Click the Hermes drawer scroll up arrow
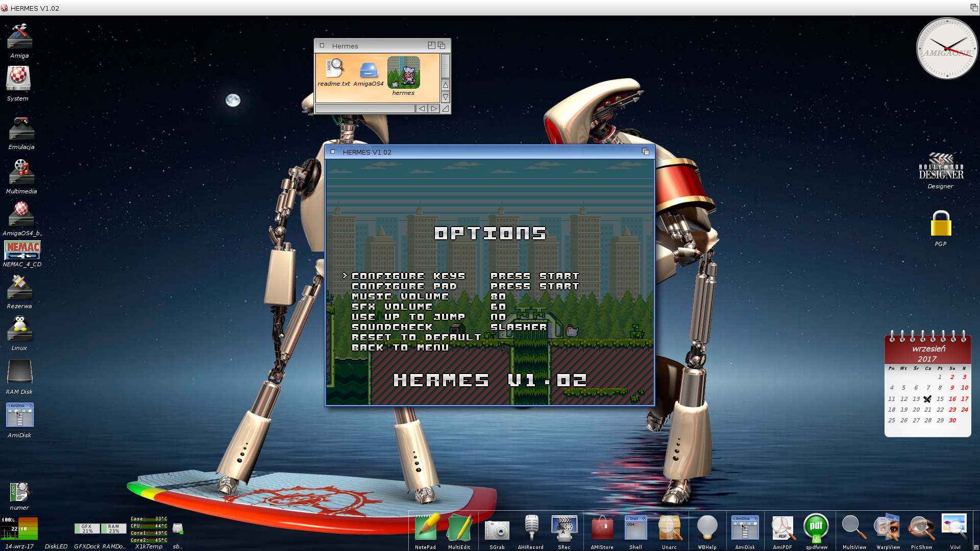The height and width of the screenshot is (551, 980). (446, 85)
